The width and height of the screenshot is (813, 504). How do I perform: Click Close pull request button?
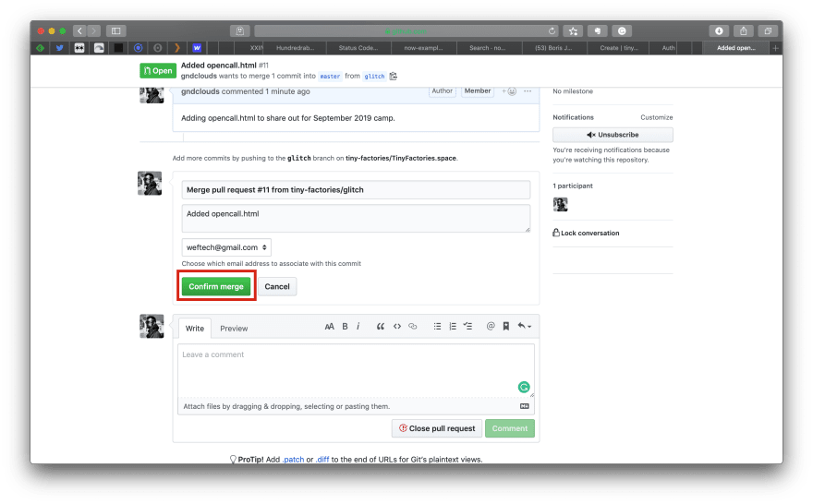[x=437, y=428]
